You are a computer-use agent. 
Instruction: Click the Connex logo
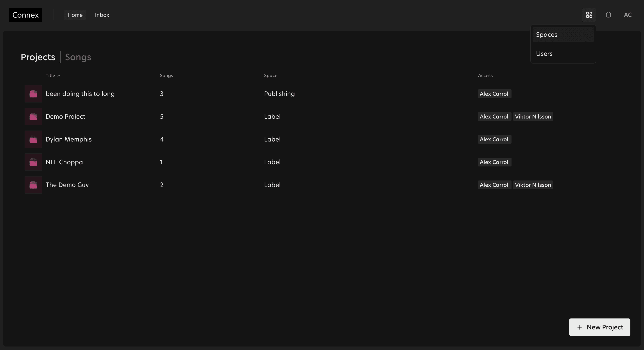click(x=25, y=15)
